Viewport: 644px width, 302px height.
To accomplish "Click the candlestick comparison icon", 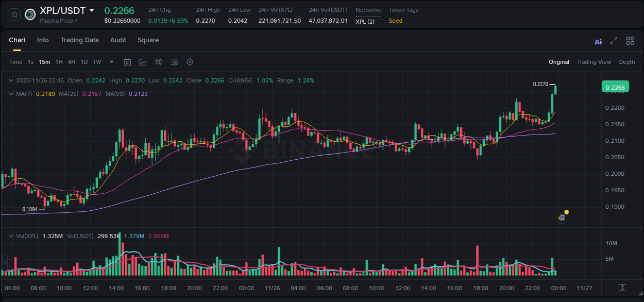I will click(158, 62).
